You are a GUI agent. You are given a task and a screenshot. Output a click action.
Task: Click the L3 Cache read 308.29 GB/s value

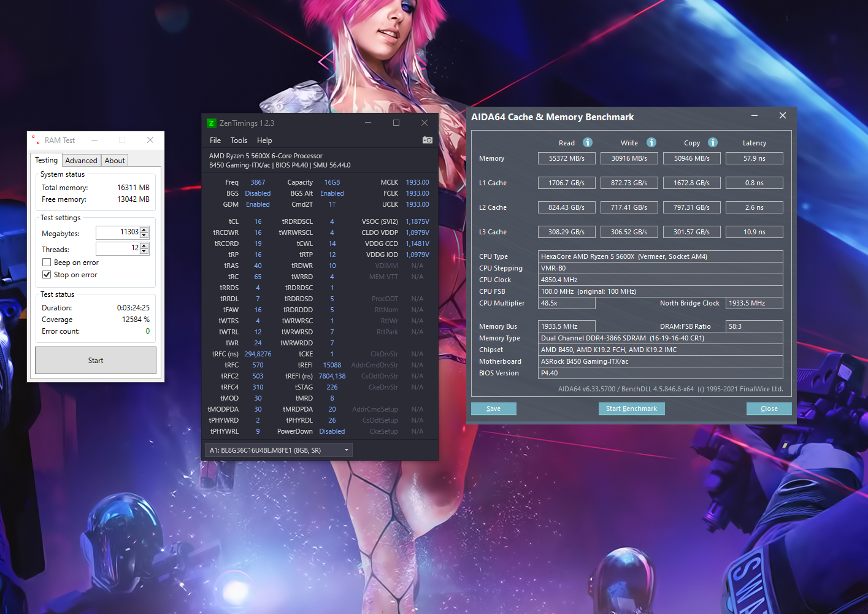click(567, 232)
